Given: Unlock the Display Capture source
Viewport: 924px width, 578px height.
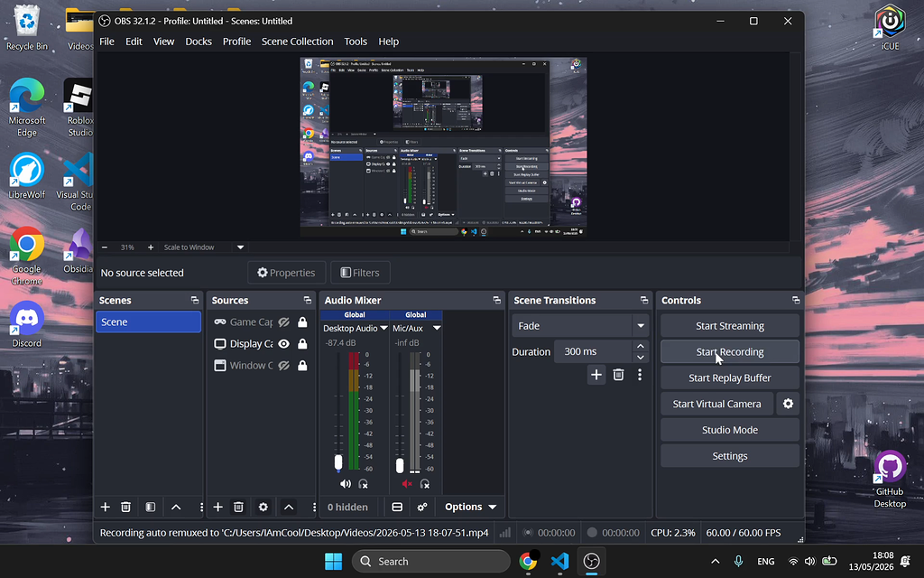Looking at the screenshot, I should click(x=302, y=344).
